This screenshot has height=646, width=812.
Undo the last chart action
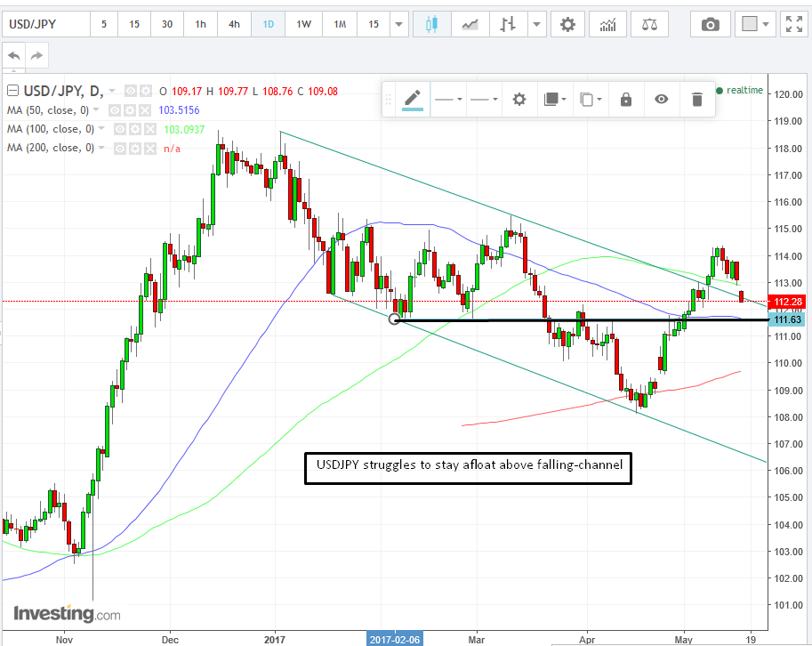pyautogui.click(x=14, y=55)
